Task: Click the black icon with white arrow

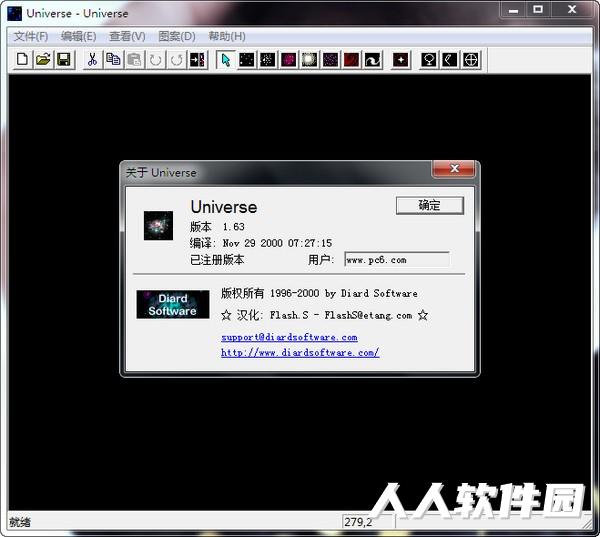Action: tap(197, 60)
